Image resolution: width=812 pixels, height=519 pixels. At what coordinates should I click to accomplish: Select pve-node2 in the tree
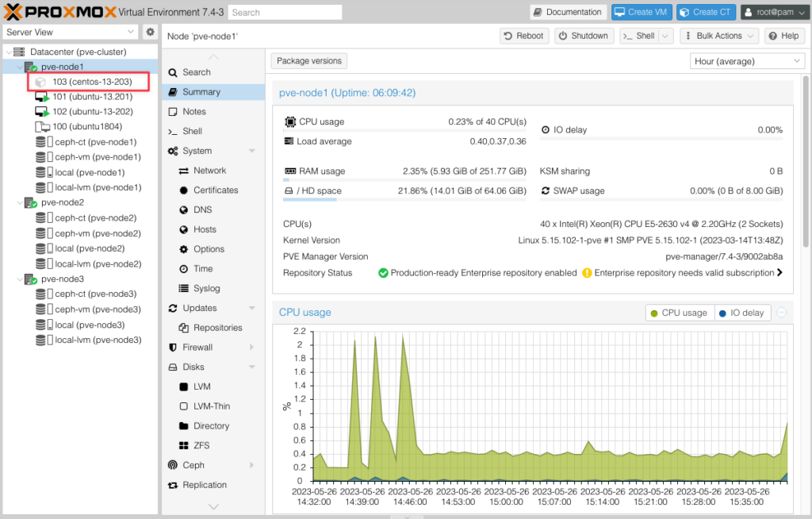coord(62,202)
